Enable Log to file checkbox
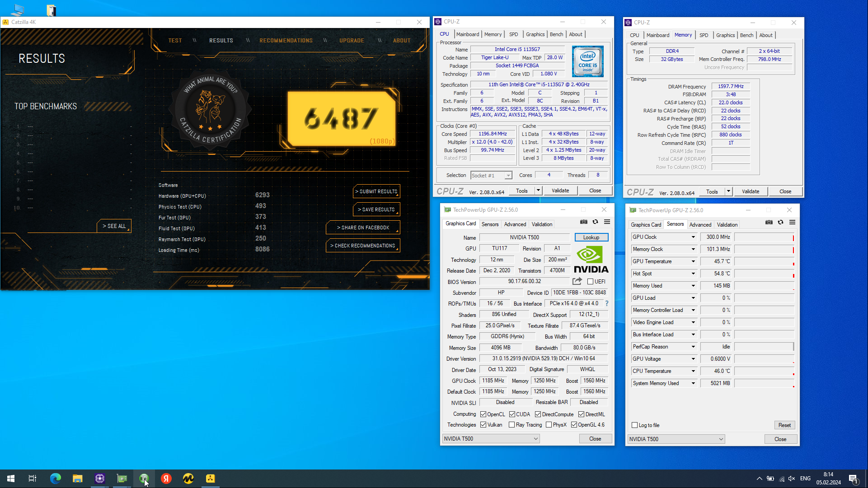The image size is (868, 488). (634, 425)
